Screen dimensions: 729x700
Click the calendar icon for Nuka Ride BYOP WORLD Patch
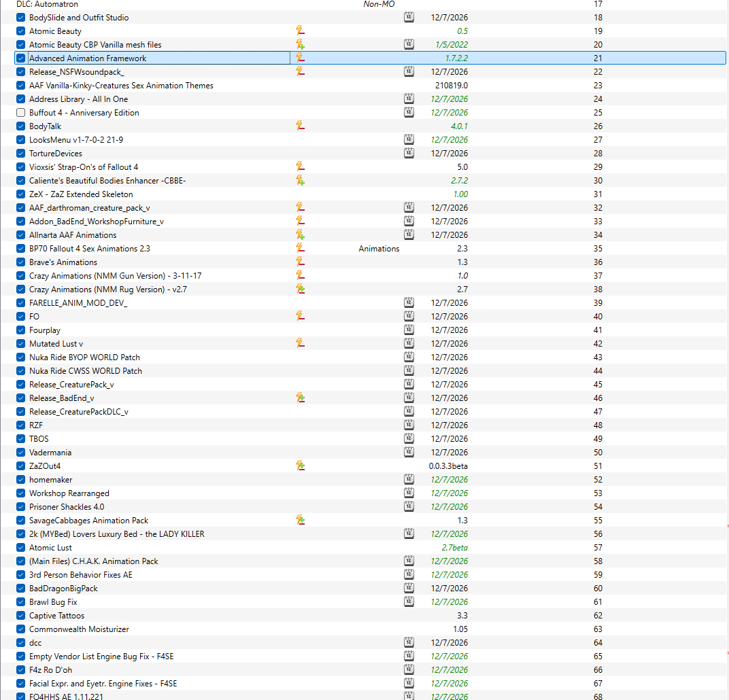click(409, 357)
